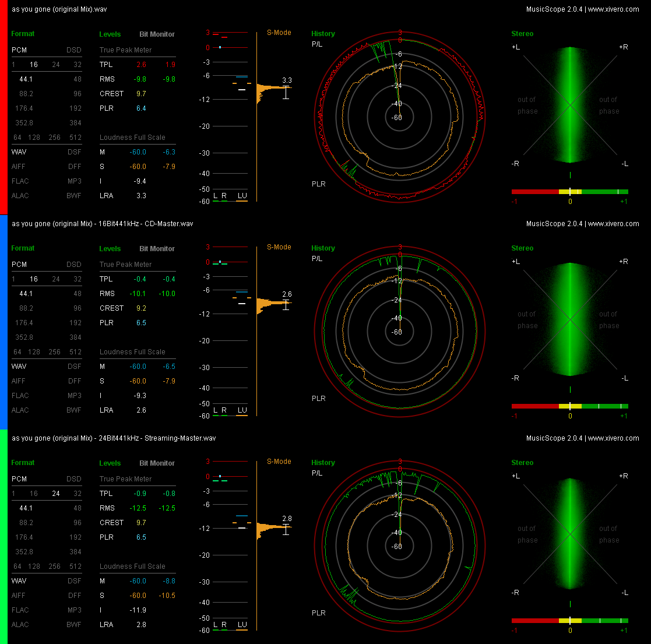Image resolution: width=651 pixels, height=644 pixels.
Task: Click FLAC format label in CD-Master panel
Action: 20,396
